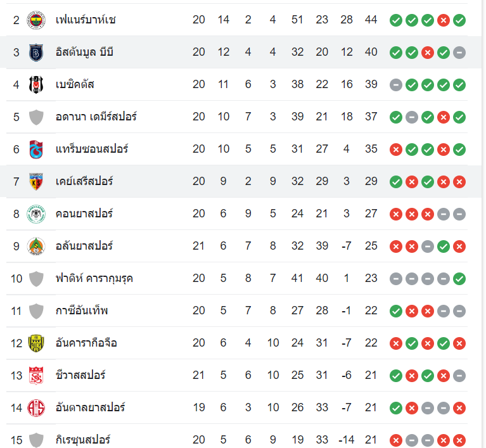Screen dimensions: 486x448
Task: Click the Trabzonspor crest icon
Action: (36, 150)
